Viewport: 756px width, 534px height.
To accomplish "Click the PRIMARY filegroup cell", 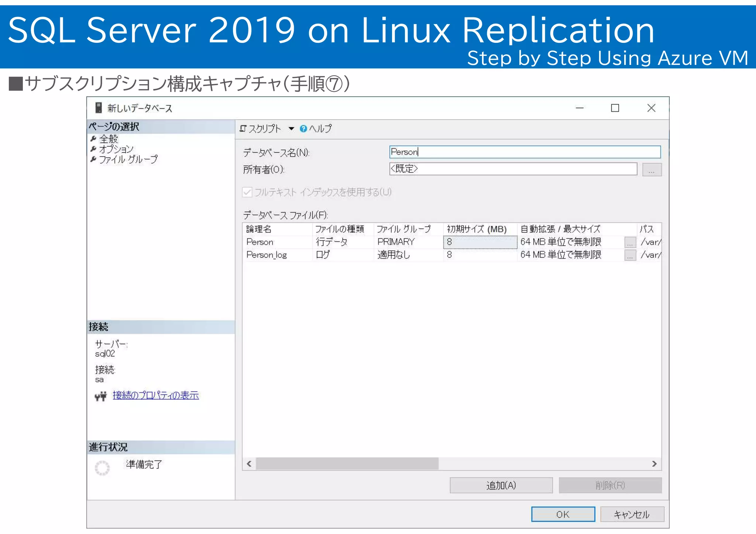I will (x=408, y=242).
